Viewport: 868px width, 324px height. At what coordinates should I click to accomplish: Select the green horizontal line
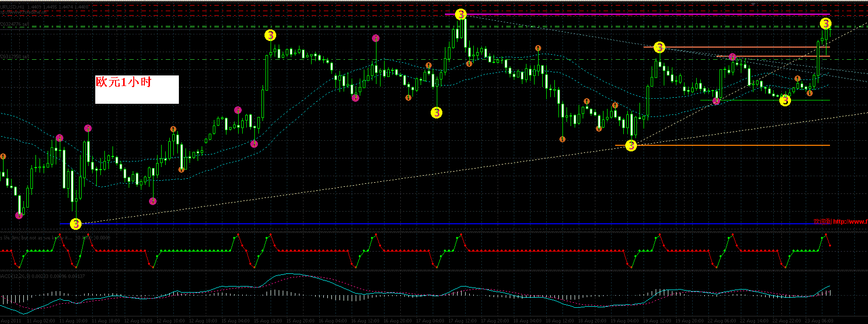(x=765, y=100)
